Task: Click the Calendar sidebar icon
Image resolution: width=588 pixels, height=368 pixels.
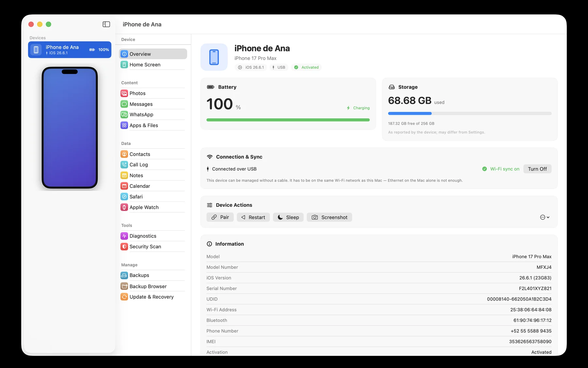Action: 124,186
